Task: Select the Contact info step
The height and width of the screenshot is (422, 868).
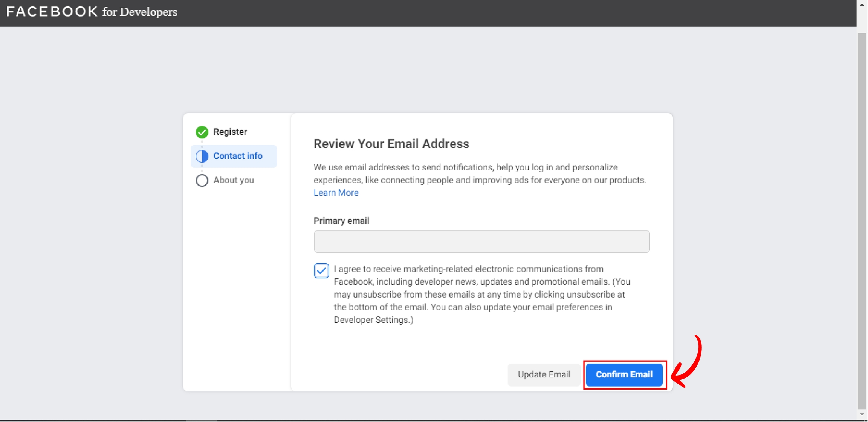Action: (238, 156)
